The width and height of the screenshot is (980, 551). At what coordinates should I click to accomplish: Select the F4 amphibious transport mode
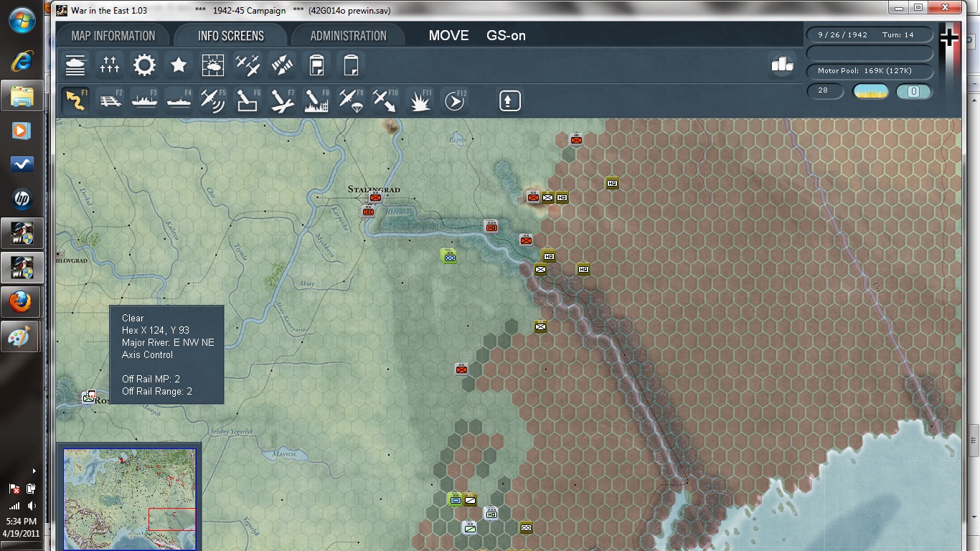tap(179, 100)
